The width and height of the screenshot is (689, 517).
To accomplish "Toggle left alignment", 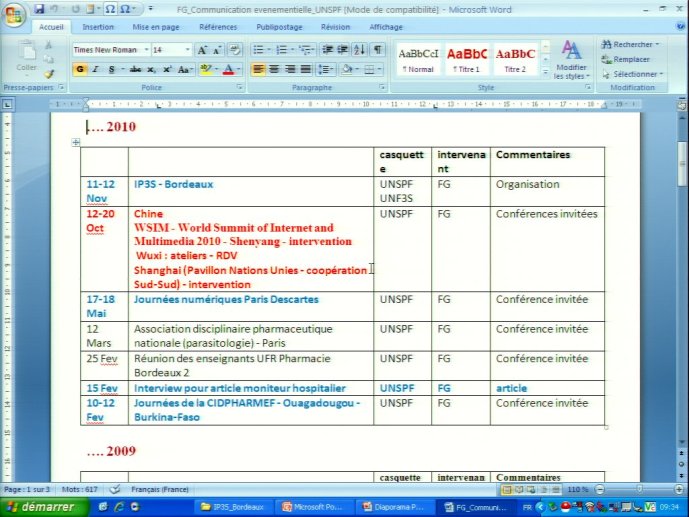I will click(258, 69).
